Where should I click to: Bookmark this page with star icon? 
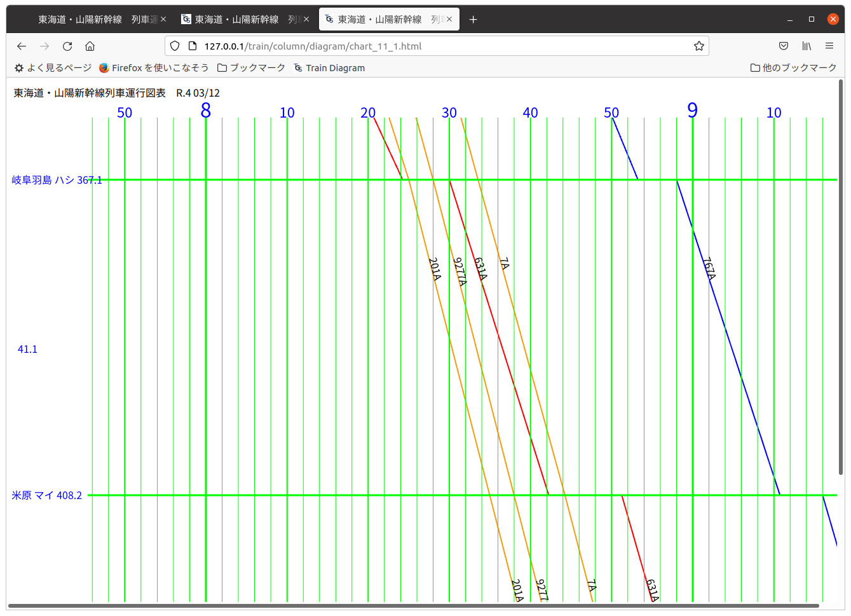tap(699, 46)
